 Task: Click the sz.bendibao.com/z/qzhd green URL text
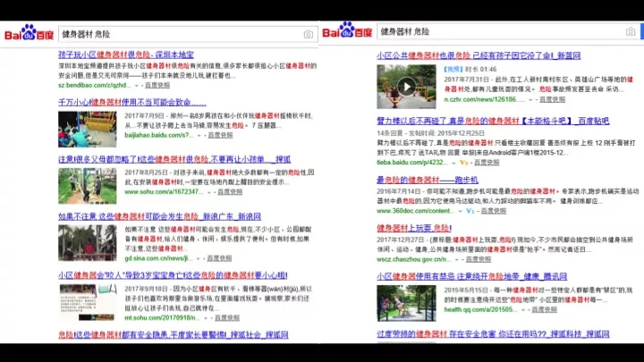click(x=95, y=86)
